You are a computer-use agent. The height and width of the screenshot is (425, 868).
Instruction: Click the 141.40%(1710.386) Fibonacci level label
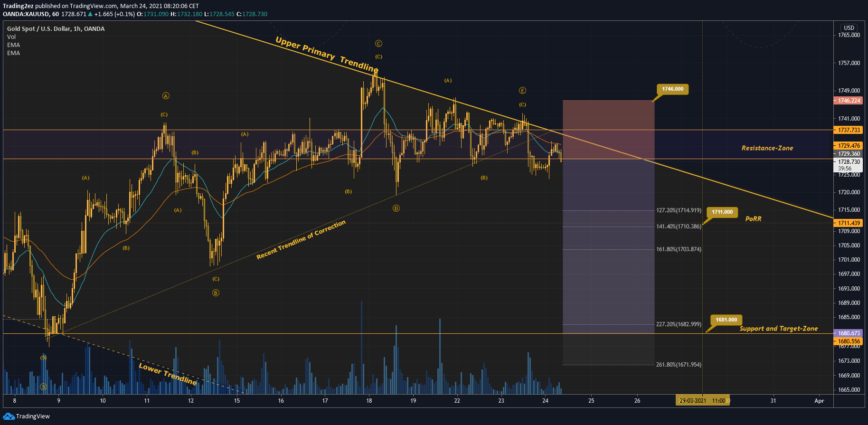(679, 227)
